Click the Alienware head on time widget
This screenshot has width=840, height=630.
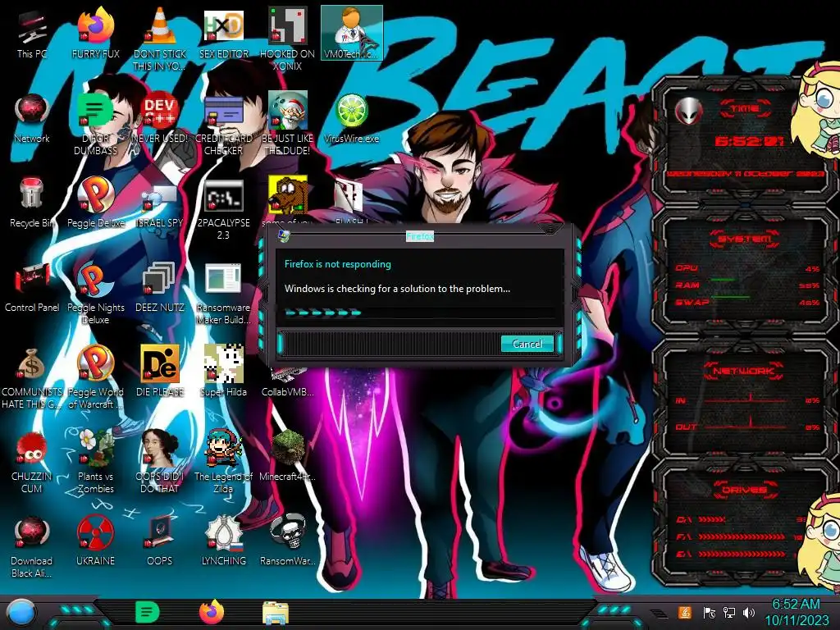688,112
